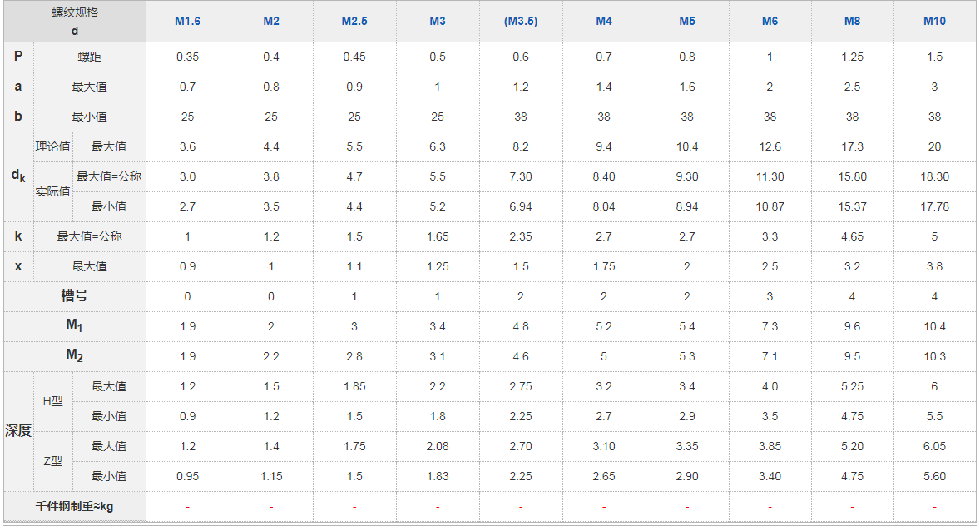The width and height of the screenshot is (980, 526).
Task: Open the M2.5 thread size link
Action: (354, 21)
